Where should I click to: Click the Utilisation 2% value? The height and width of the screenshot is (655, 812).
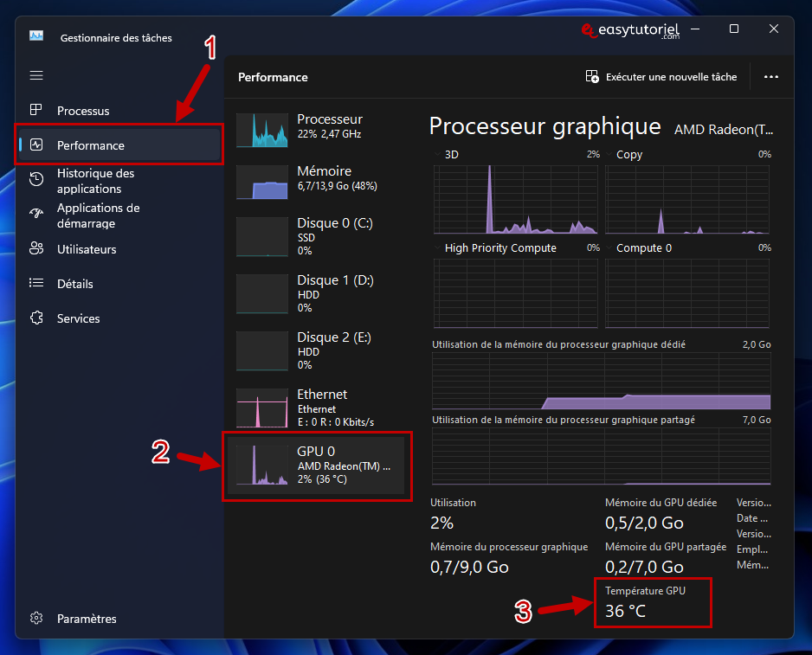(441, 523)
